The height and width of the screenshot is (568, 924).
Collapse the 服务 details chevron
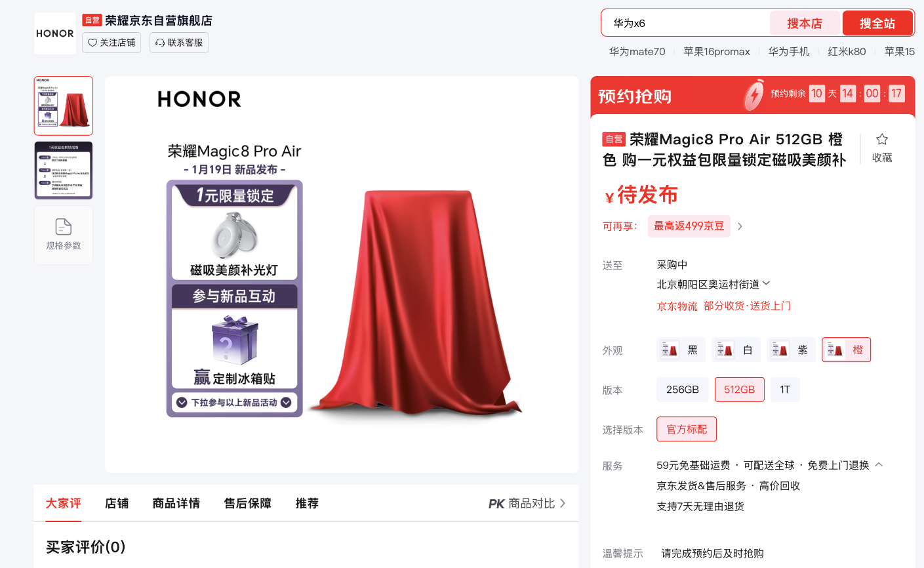pos(879,464)
